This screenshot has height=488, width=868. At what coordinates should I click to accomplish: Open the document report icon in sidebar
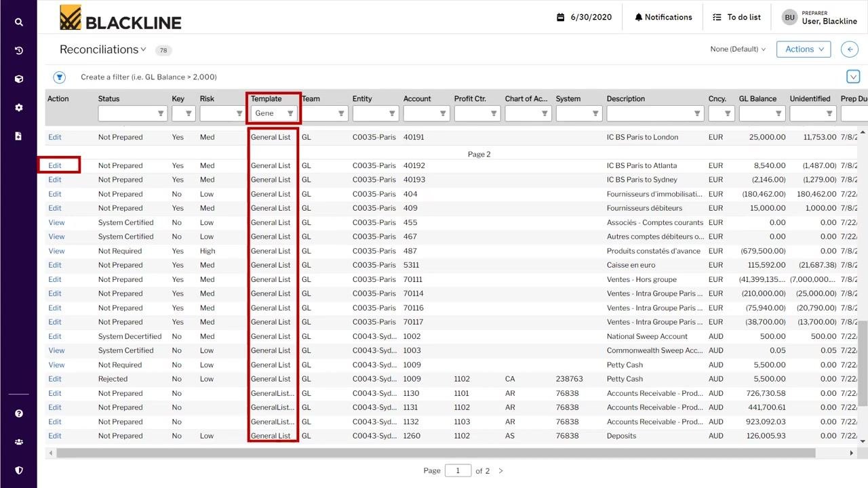pos(19,136)
